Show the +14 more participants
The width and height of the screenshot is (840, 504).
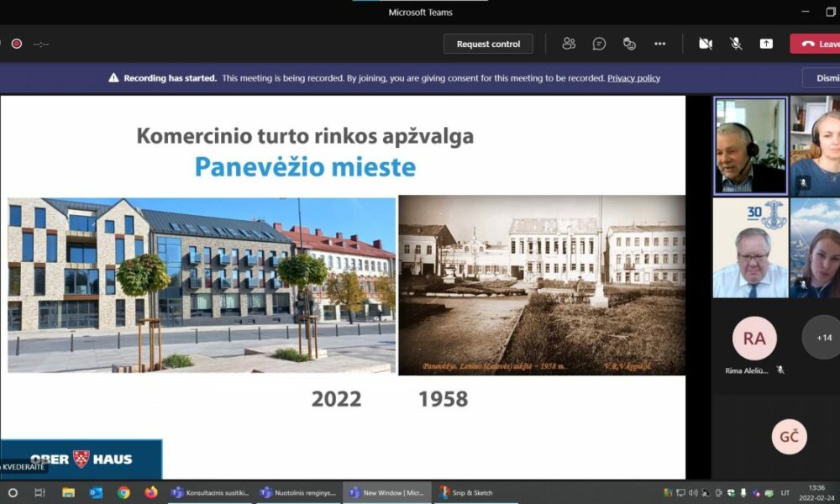(x=824, y=338)
